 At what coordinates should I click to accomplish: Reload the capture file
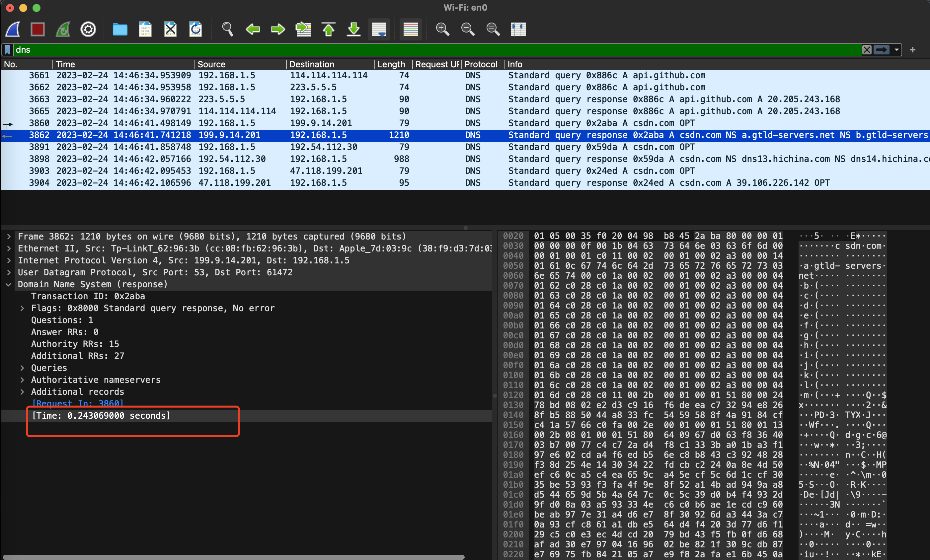pyautogui.click(x=195, y=29)
